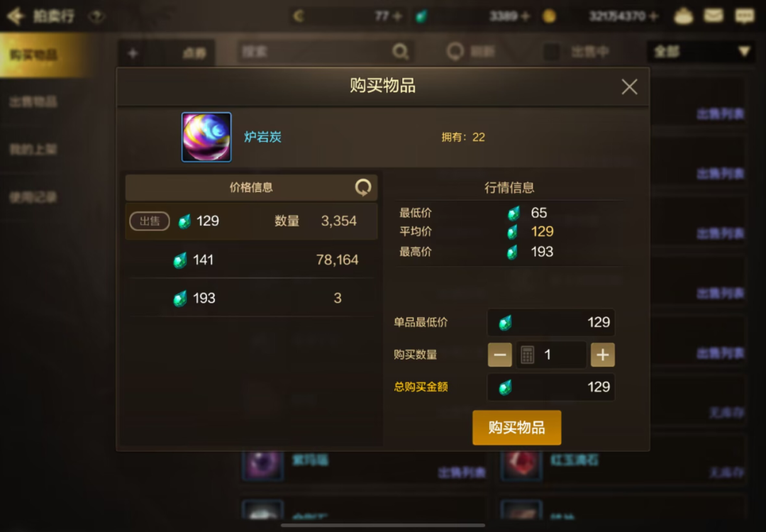The height and width of the screenshot is (532, 766).
Task: Expand the 全部 filter dropdown
Action: pos(701,51)
